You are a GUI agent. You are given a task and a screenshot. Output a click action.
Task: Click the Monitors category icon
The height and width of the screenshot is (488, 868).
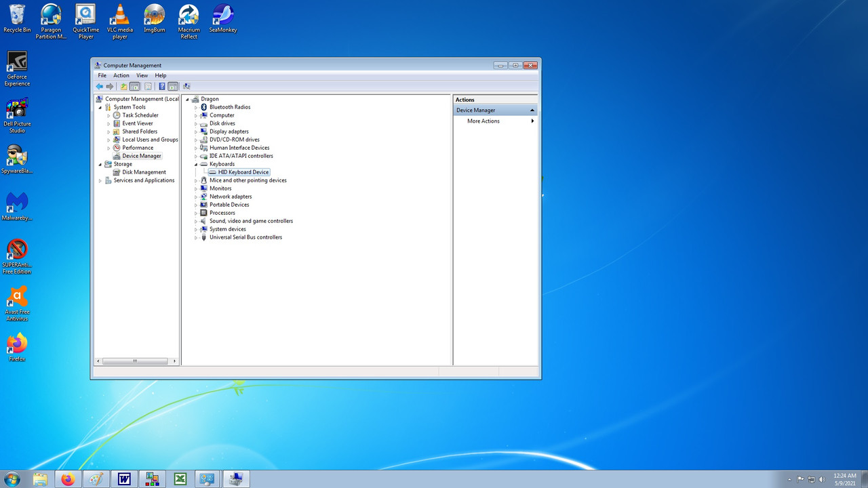tap(203, 188)
